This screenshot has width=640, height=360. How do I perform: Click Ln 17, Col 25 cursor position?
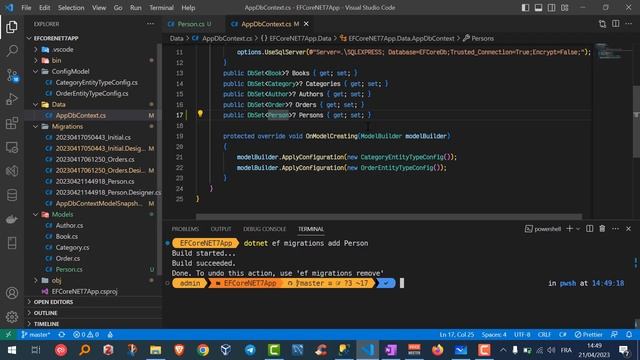[456, 334]
